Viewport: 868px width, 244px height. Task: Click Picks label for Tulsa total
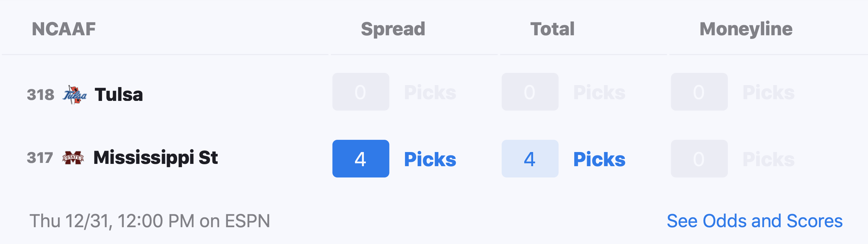pos(599,92)
